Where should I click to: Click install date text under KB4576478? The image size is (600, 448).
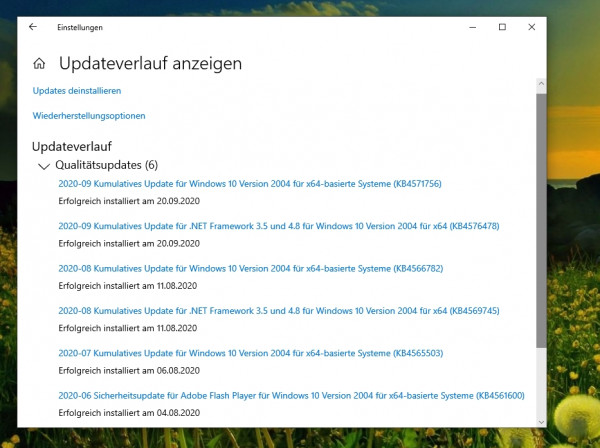pos(129,243)
